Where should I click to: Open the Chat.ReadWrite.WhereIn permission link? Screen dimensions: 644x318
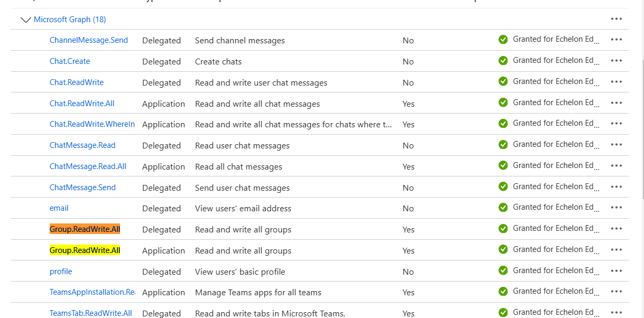92,124
